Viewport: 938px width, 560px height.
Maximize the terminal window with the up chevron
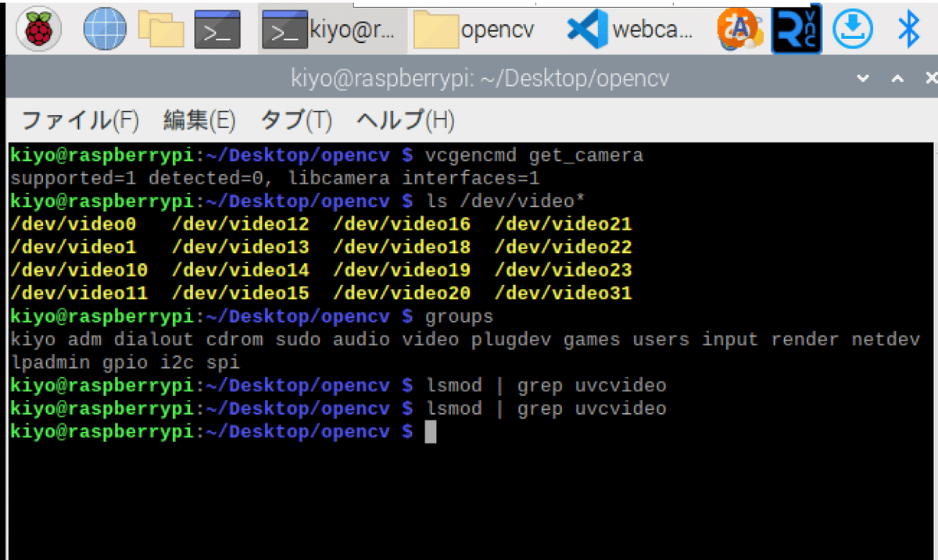[897, 79]
